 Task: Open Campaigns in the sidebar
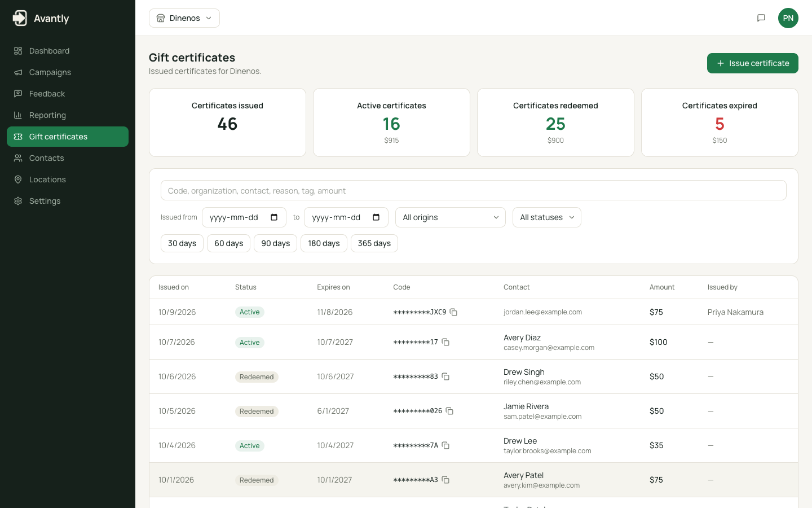click(68, 72)
